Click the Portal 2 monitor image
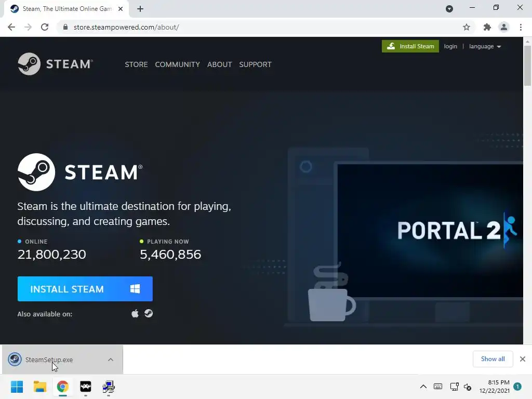Viewport: 532px width, 399px height. tap(430, 231)
